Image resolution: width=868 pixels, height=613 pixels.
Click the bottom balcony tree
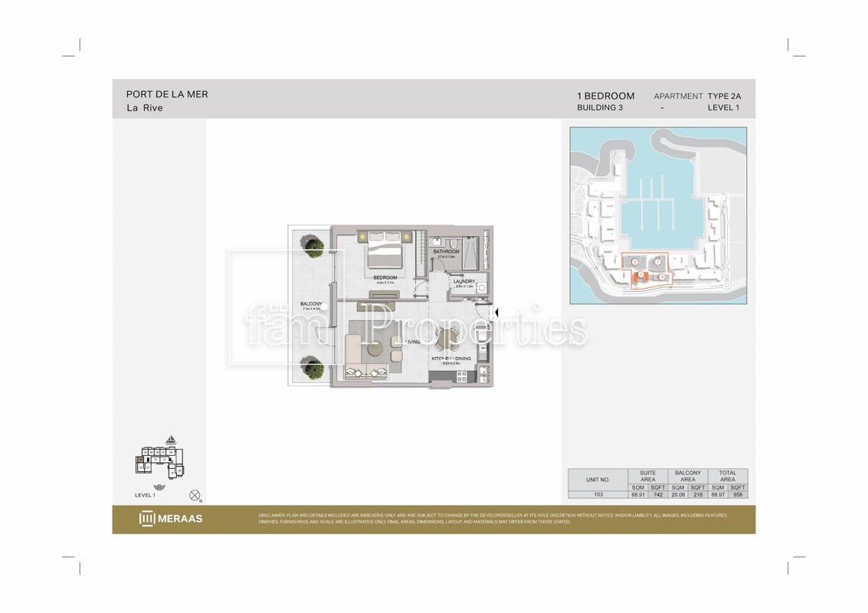[x=313, y=367]
